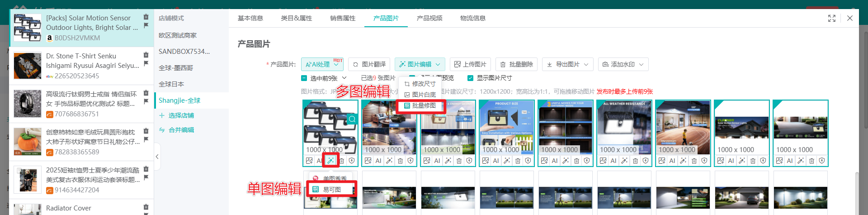
Task: Choose 图片白底 from the edit menu
Action: tap(420, 95)
